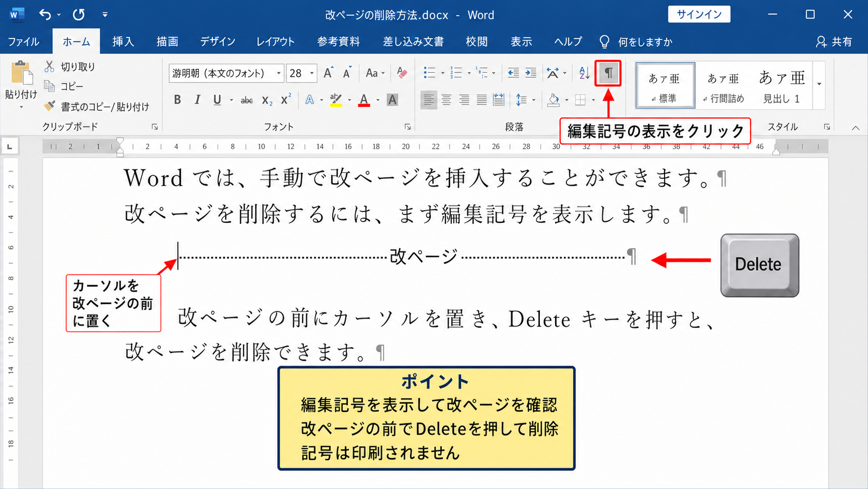The height and width of the screenshot is (489, 868).
Task: Apply the yellow text highlight color
Action: click(336, 100)
